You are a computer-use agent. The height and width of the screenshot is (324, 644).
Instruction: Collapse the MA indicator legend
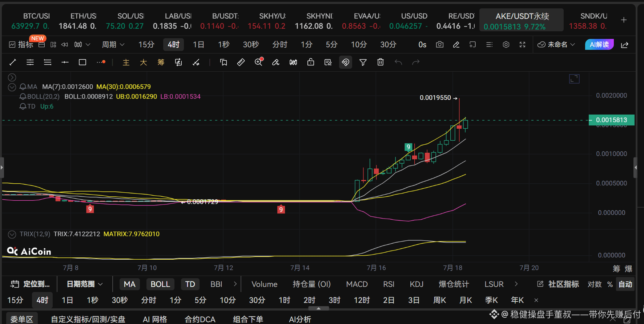[12, 87]
